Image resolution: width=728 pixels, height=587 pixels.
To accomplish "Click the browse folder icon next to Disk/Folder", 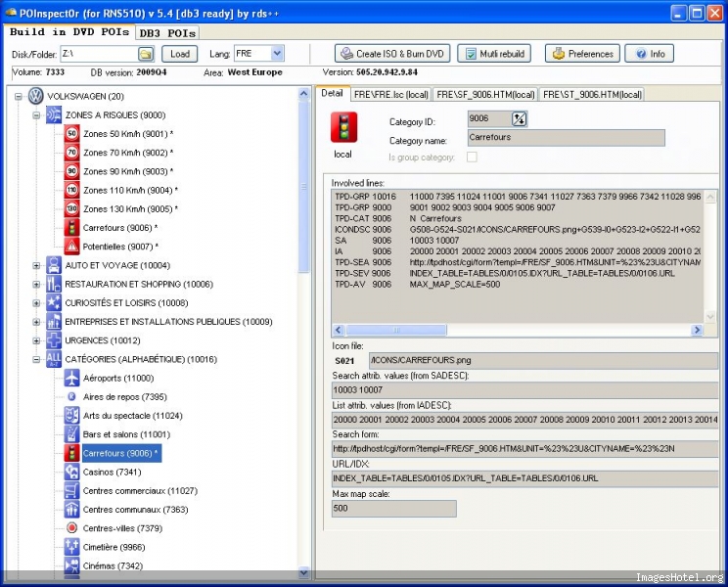I will click(146, 54).
